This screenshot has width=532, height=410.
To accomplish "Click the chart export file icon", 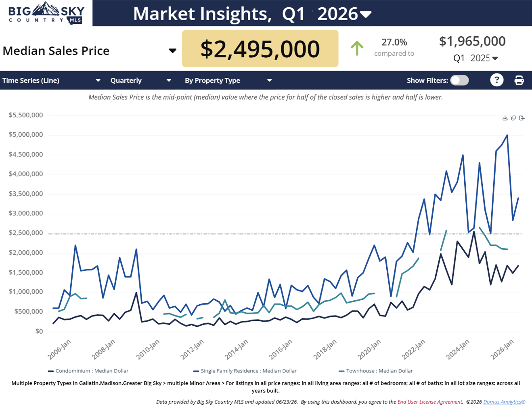I will tap(522, 118).
